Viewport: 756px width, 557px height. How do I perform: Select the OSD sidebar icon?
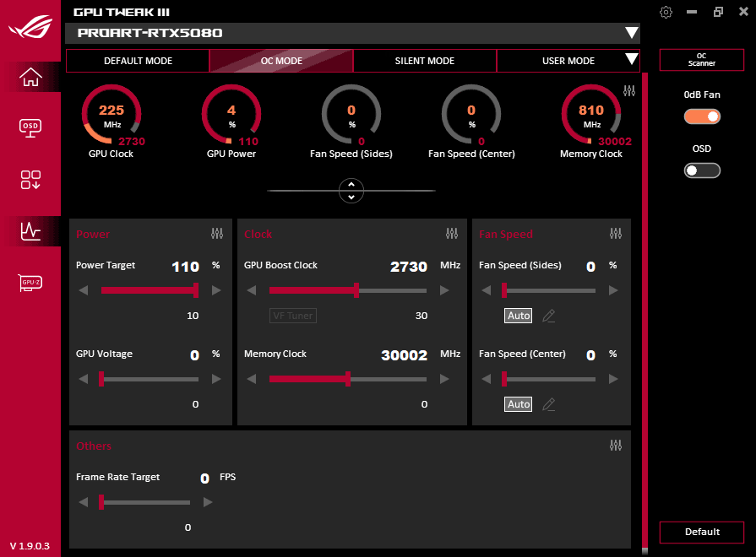pos(30,128)
